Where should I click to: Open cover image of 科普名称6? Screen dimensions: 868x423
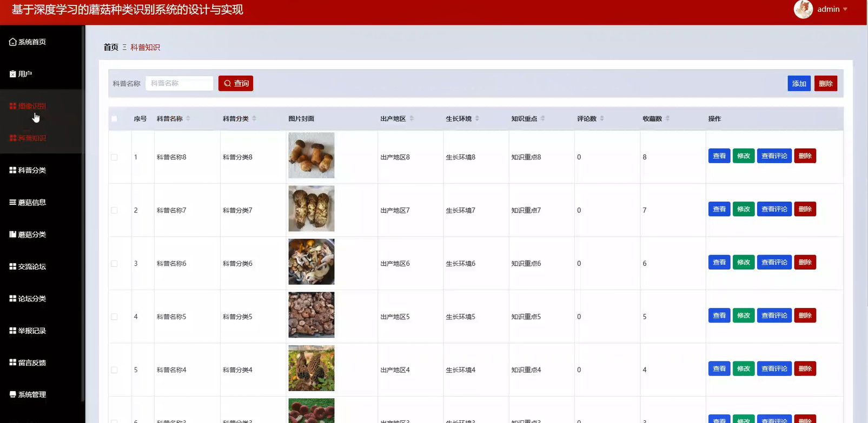pos(312,262)
